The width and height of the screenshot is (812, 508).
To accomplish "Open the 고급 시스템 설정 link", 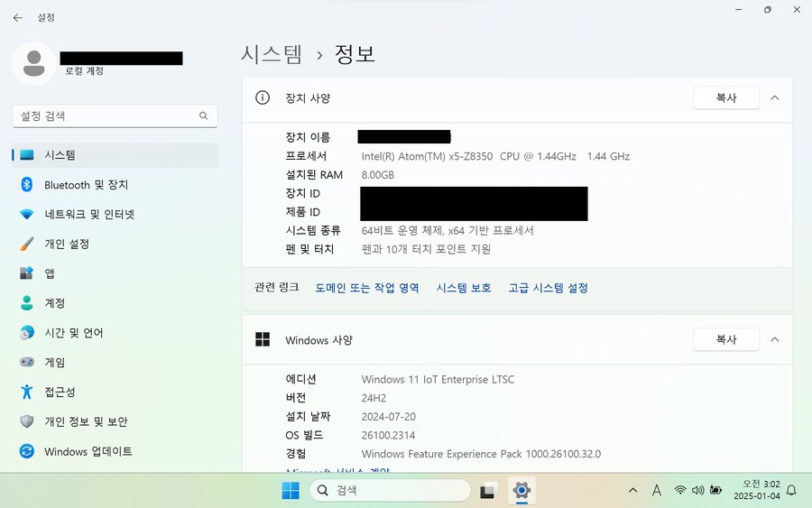I will (548, 288).
